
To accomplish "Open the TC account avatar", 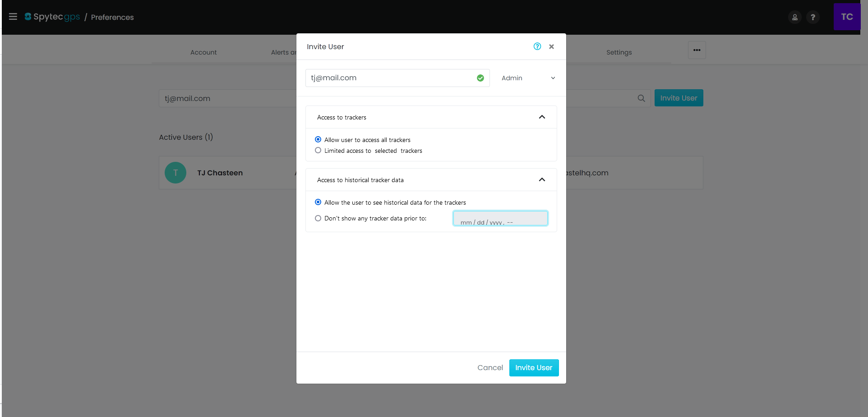I will pos(847,17).
